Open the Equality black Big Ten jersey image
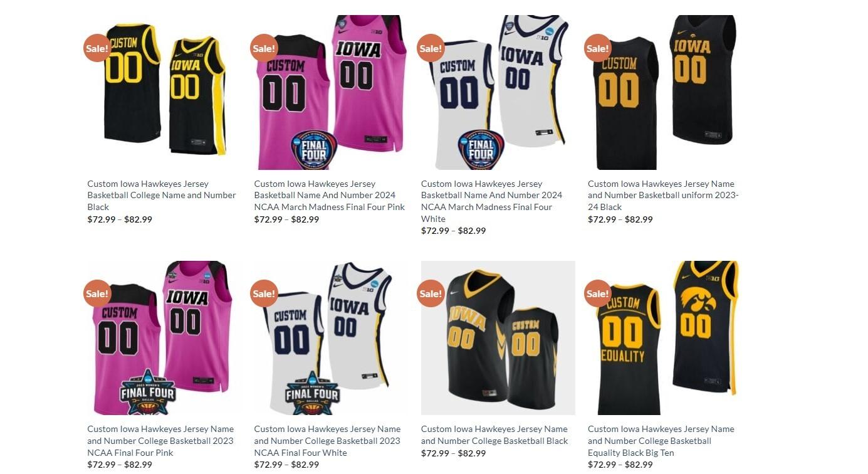This screenshot has width=868, height=474. 665,338
